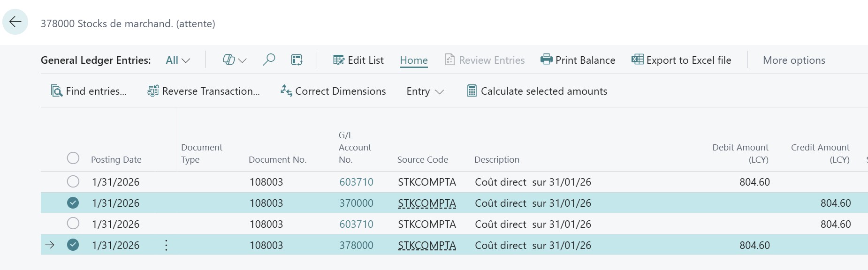Expand the Entry dropdown menu
This screenshot has height=270, width=868.
pyautogui.click(x=425, y=91)
